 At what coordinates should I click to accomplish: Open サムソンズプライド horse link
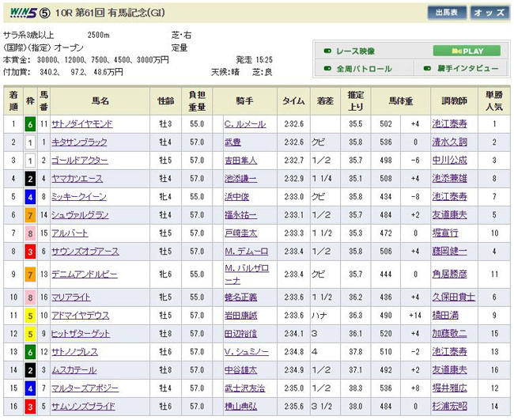click(84, 407)
